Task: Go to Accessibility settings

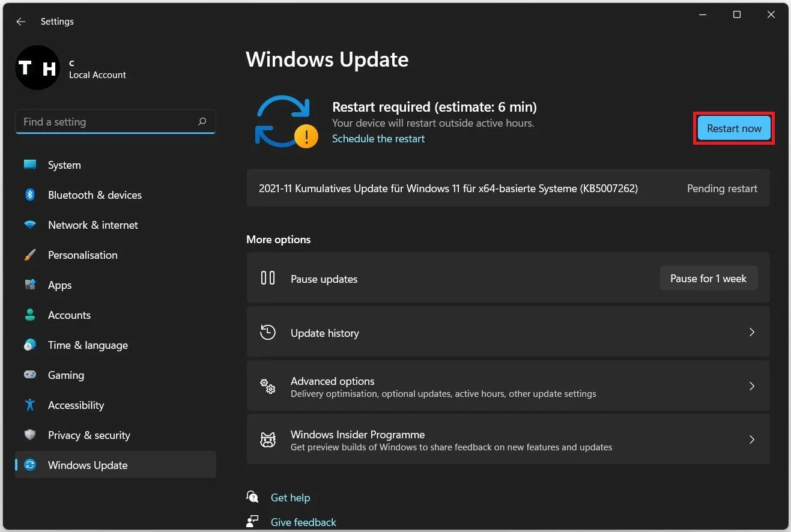Action: (x=115, y=405)
